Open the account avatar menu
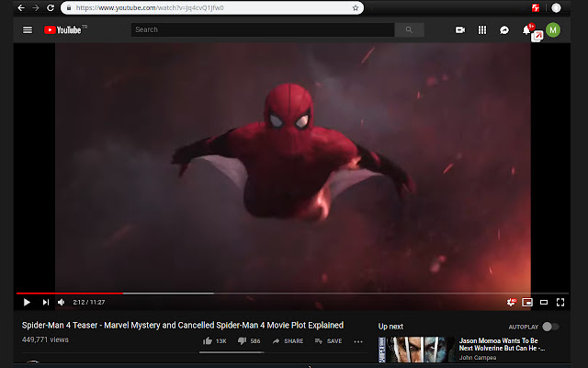 tap(553, 29)
